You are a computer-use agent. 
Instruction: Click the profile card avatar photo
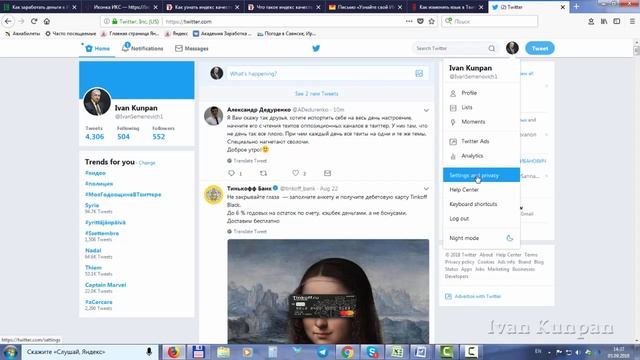click(97, 102)
